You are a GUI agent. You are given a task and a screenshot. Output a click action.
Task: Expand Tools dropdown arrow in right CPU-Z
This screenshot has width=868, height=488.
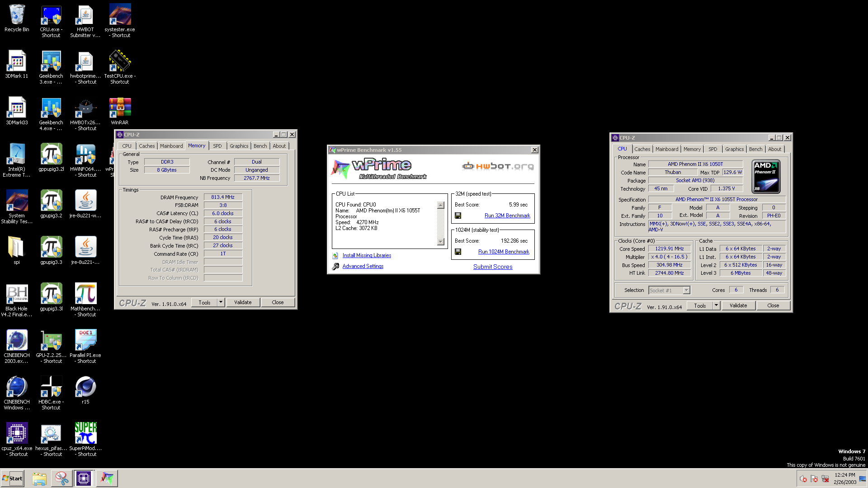pyautogui.click(x=717, y=305)
